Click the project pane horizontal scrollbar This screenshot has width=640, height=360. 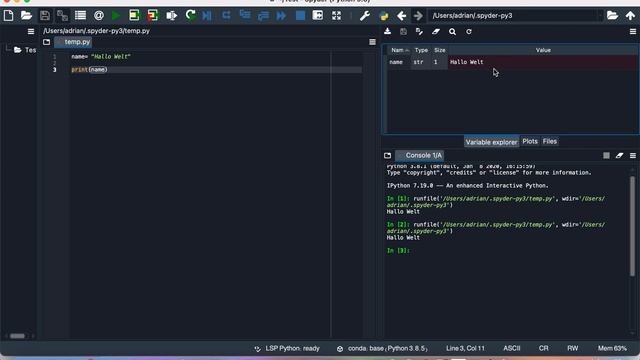pos(17,336)
